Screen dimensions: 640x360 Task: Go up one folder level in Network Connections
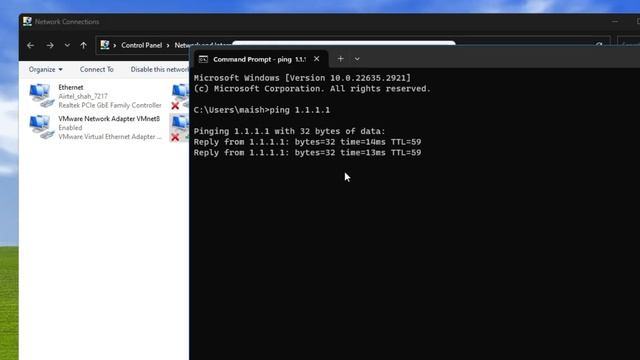click(x=83, y=45)
